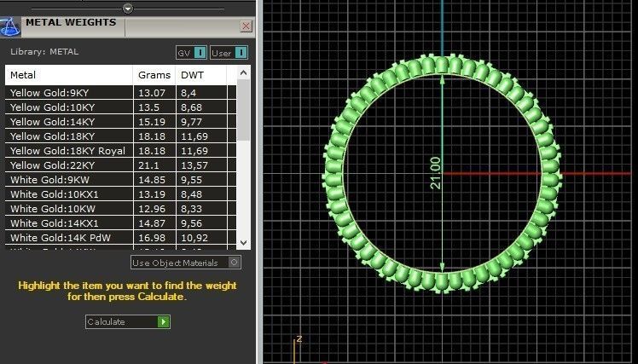Click the 15.19 grams value
This screenshot has height=364, width=638.
(152, 122)
